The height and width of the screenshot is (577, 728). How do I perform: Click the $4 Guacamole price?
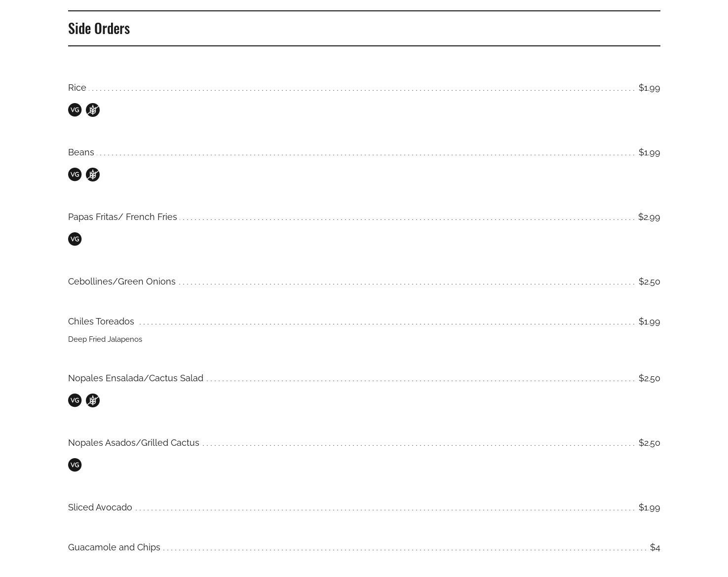pyautogui.click(x=655, y=547)
